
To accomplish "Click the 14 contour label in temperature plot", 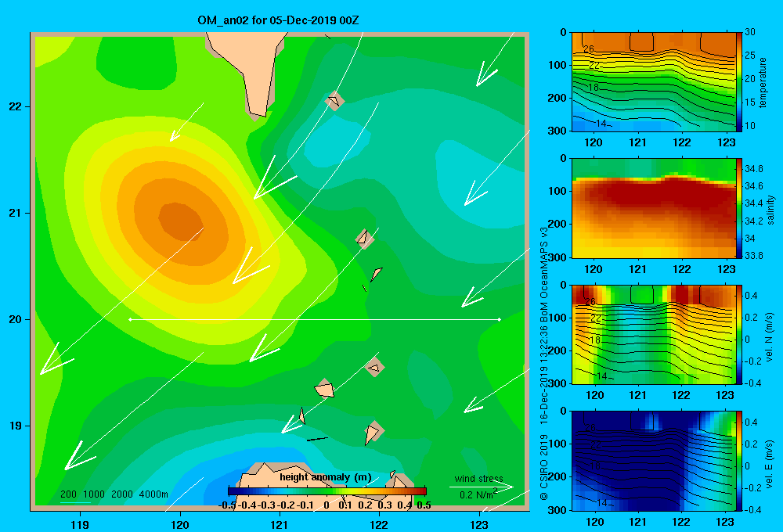I will tap(601, 123).
